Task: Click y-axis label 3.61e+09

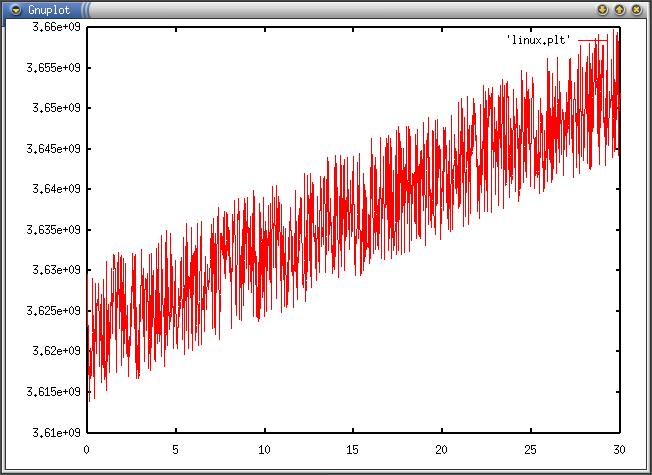Action: (56, 433)
